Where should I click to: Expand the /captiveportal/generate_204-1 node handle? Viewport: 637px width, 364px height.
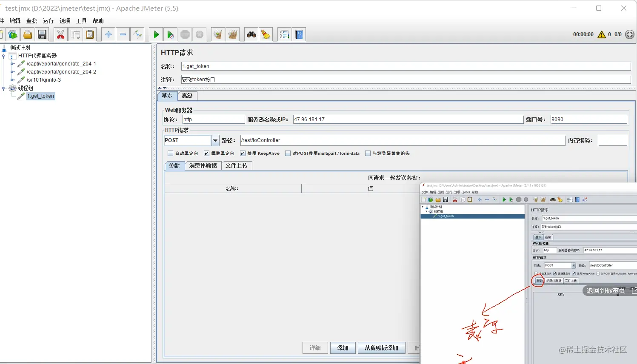coord(13,64)
